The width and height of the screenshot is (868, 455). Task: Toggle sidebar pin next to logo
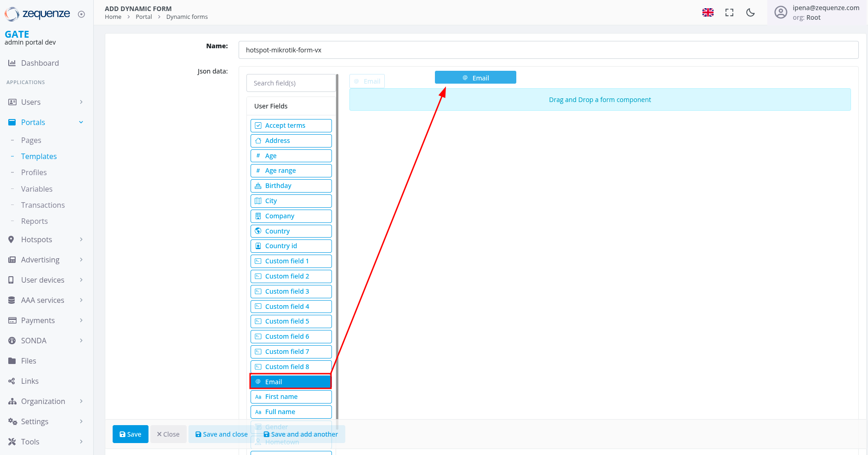tap(81, 14)
